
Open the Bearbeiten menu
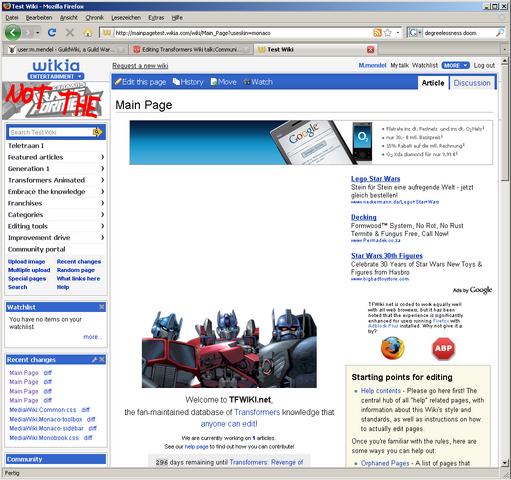click(x=39, y=18)
